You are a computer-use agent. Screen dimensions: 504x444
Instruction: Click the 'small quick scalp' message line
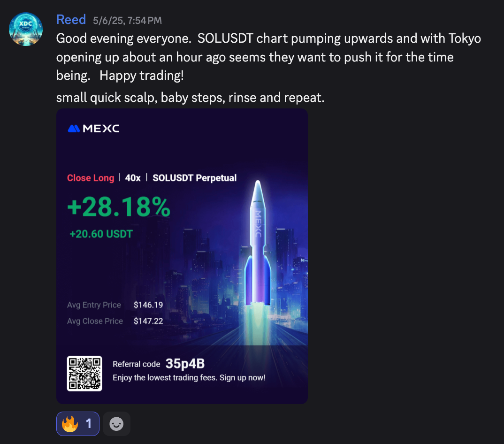click(x=190, y=98)
